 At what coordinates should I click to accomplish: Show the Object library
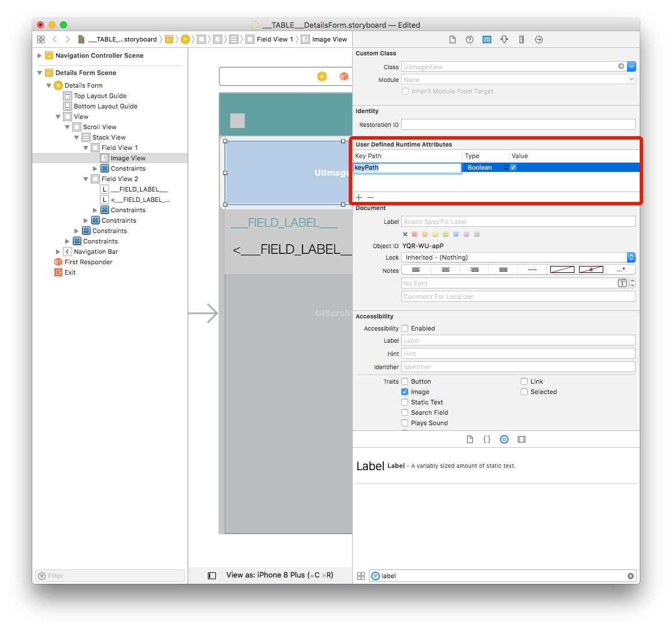click(505, 440)
